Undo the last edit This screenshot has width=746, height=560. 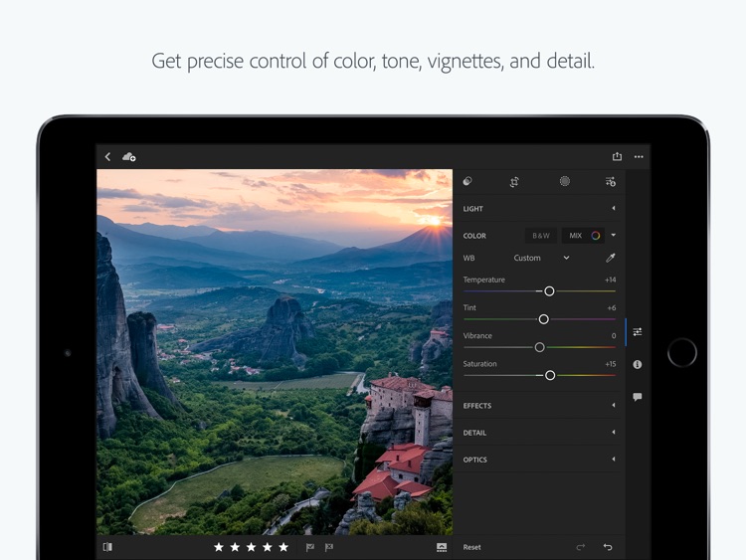[608, 547]
